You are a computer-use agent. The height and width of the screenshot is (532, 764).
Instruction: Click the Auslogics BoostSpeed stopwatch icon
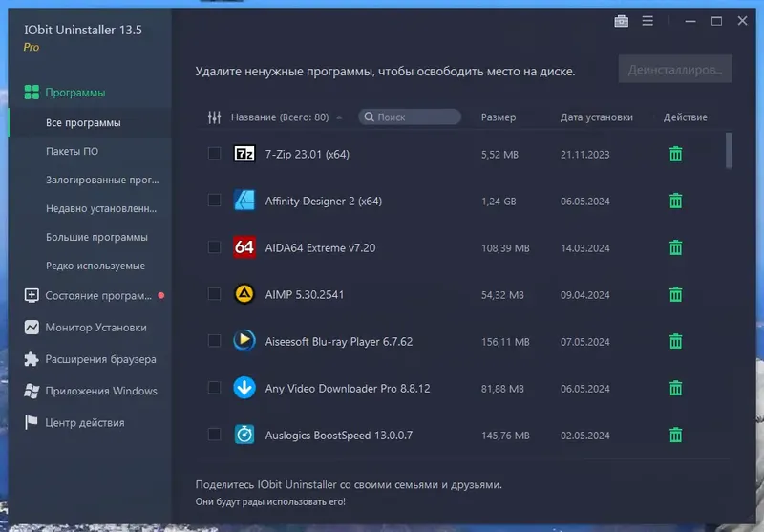(x=244, y=434)
